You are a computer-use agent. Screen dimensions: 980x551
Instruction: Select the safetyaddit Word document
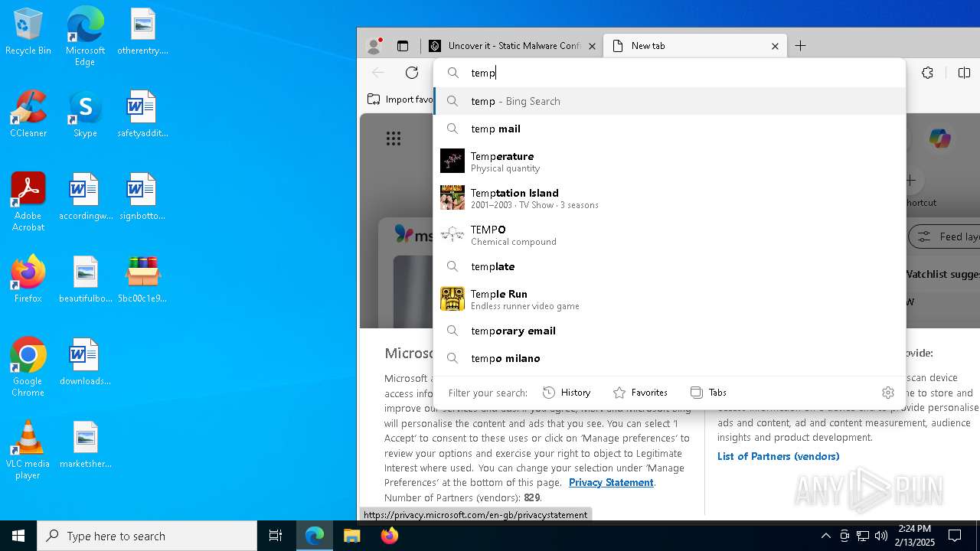142,115
